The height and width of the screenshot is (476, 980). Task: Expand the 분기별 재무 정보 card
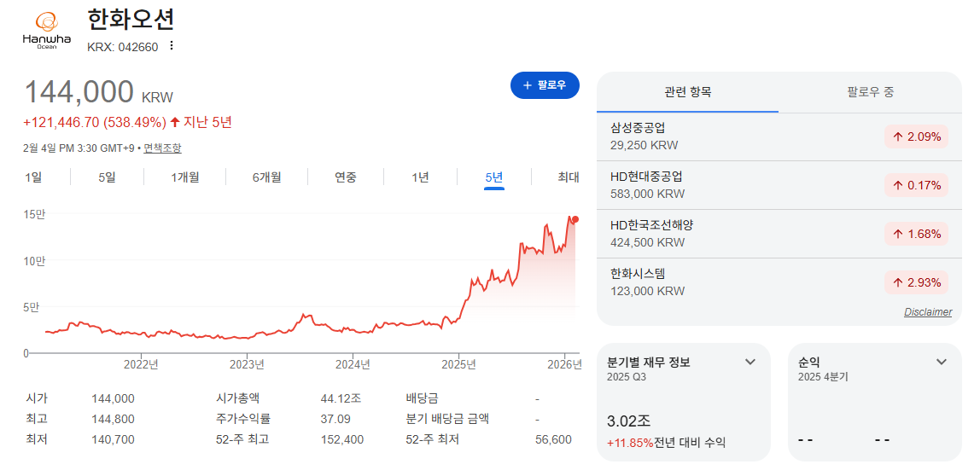750,362
